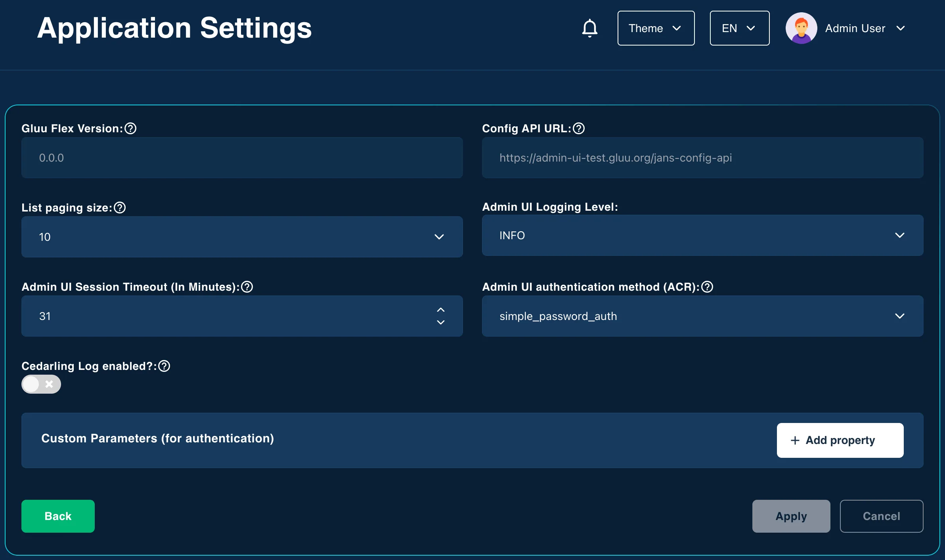Viewport: 945px width, 560px height.
Task: Open the notifications bell
Action: pyautogui.click(x=589, y=28)
